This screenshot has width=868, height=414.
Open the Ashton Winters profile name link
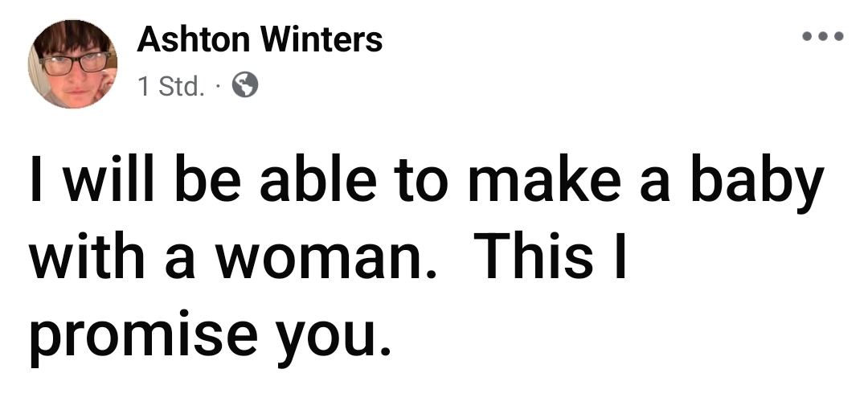pyautogui.click(x=260, y=40)
